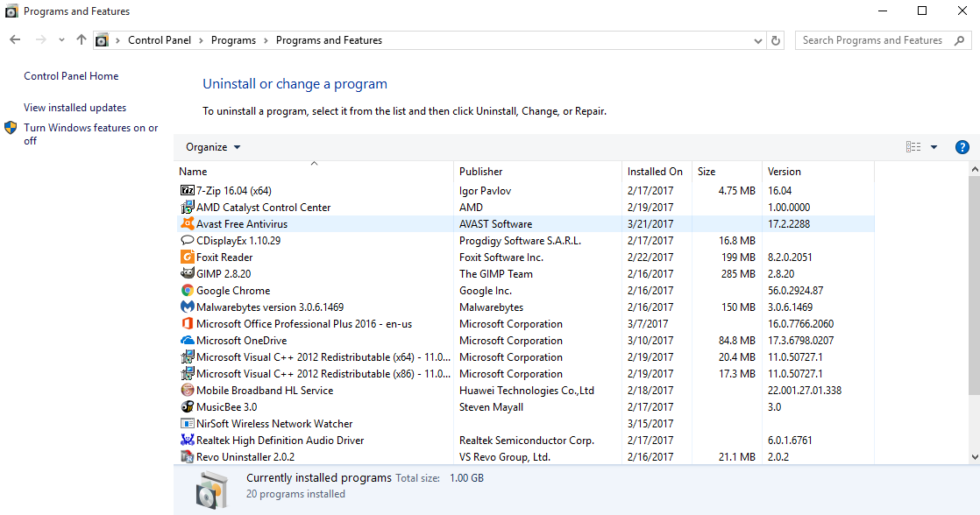This screenshot has height=515, width=980.
Task: Open Control Panel Home link
Action: (x=71, y=76)
